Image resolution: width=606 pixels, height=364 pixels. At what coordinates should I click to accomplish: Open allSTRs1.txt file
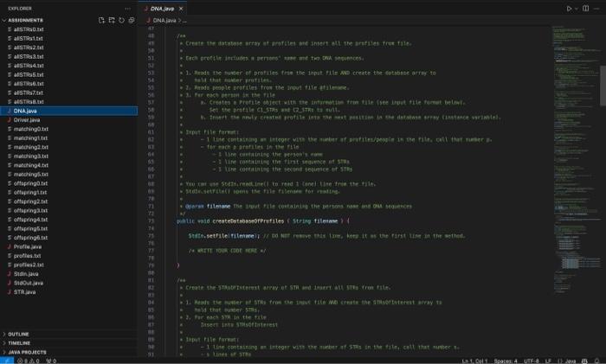click(x=68, y=39)
